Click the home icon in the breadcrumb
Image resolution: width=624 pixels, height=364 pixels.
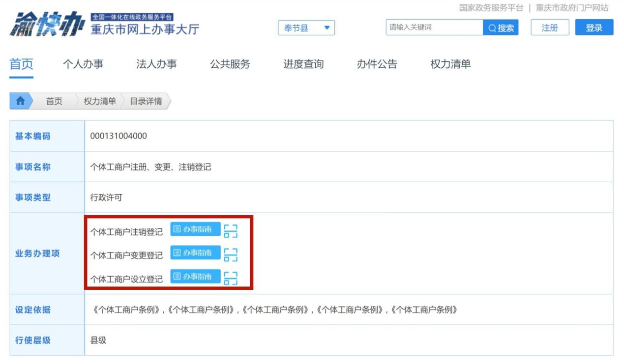coord(20,101)
